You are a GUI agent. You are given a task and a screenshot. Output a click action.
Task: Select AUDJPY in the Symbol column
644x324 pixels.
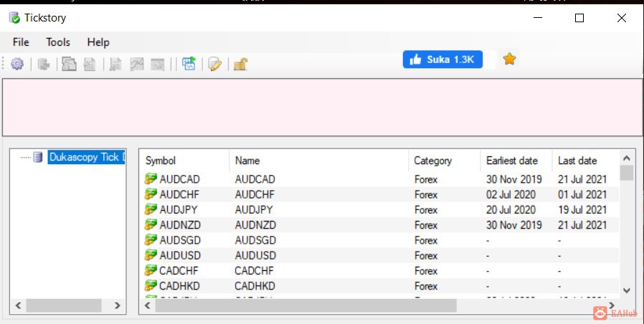coord(179,210)
